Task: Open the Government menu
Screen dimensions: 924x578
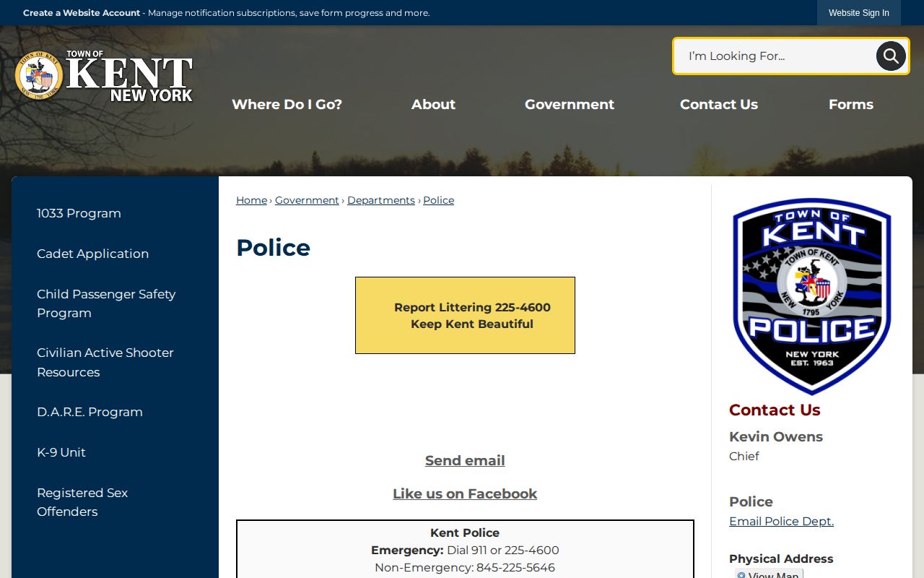Action: (570, 104)
